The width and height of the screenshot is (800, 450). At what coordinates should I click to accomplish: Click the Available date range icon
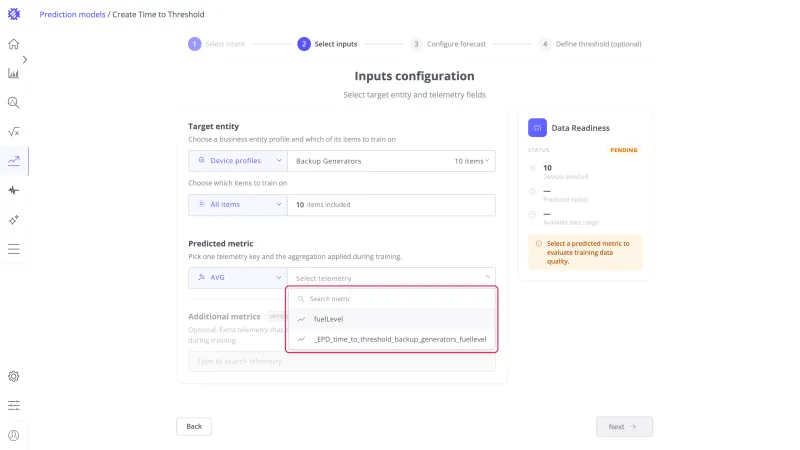(x=532, y=214)
